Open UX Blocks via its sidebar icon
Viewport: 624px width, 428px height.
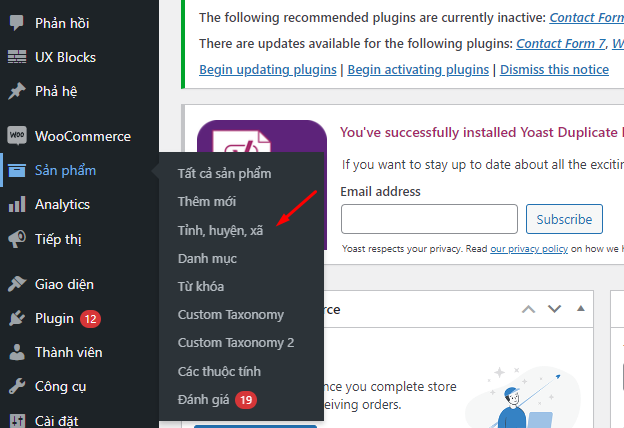(x=16, y=57)
